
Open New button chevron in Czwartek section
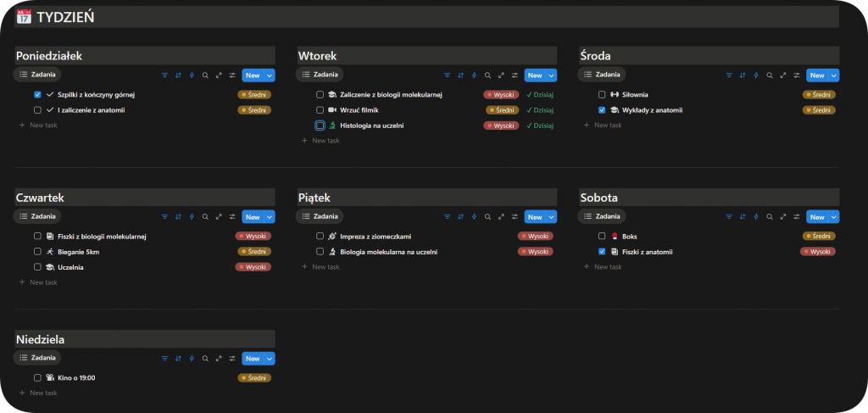270,217
